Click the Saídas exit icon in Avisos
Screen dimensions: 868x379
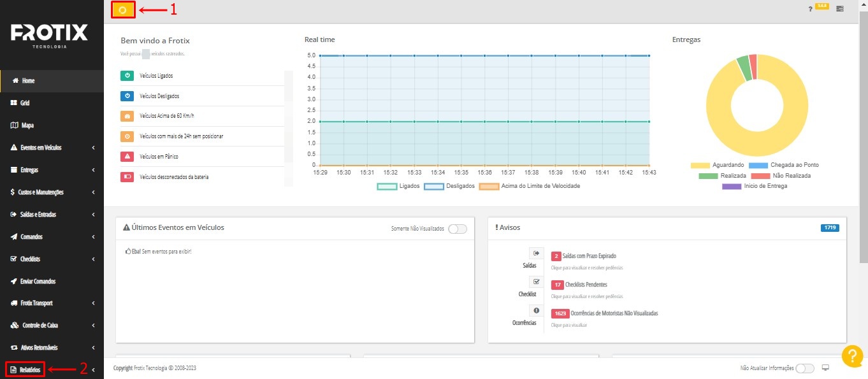(536, 254)
